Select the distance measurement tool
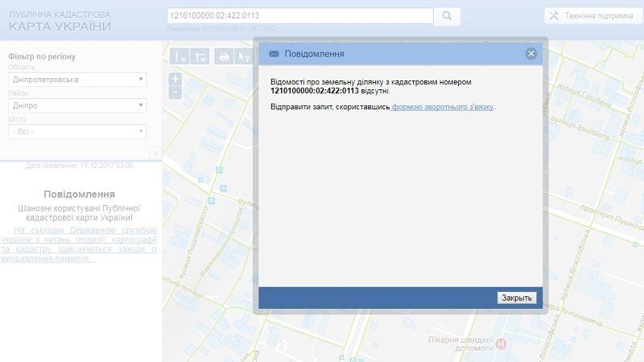Image resolution: width=644 pixels, height=362 pixels. tap(180, 56)
